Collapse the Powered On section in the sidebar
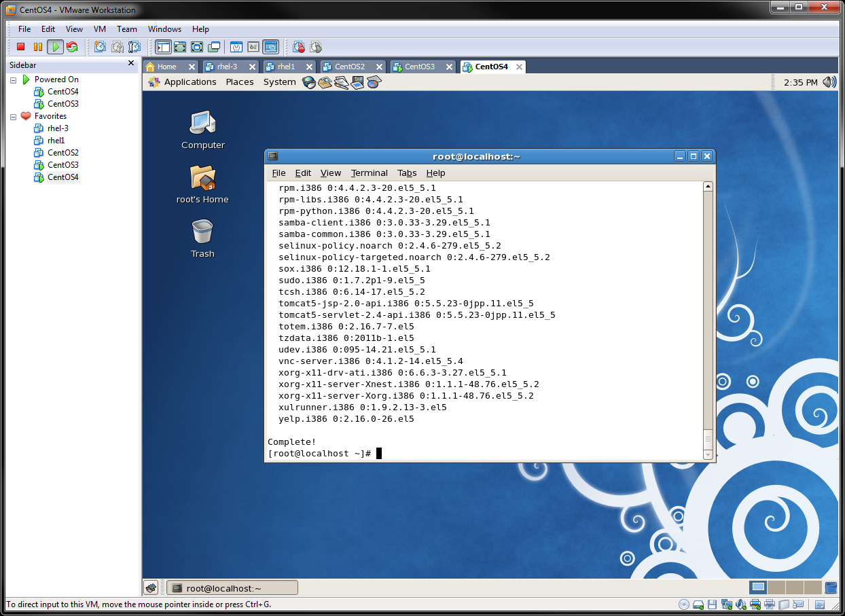This screenshot has width=845, height=616. click(x=12, y=79)
